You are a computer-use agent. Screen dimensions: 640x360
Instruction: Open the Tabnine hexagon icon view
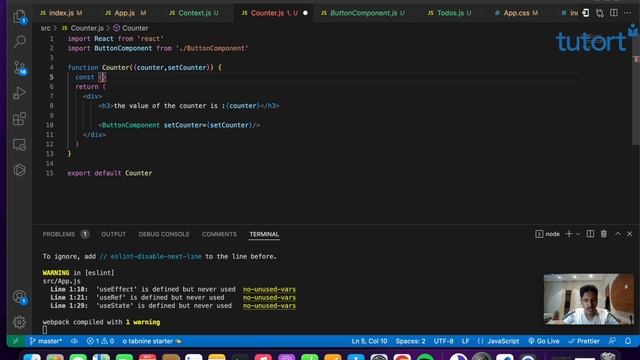[19, 170]
